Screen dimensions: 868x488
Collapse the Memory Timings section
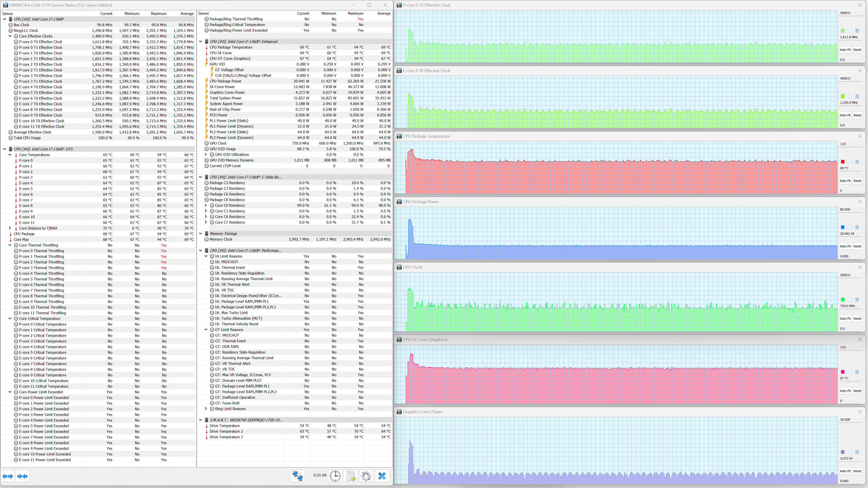point(201,233)
